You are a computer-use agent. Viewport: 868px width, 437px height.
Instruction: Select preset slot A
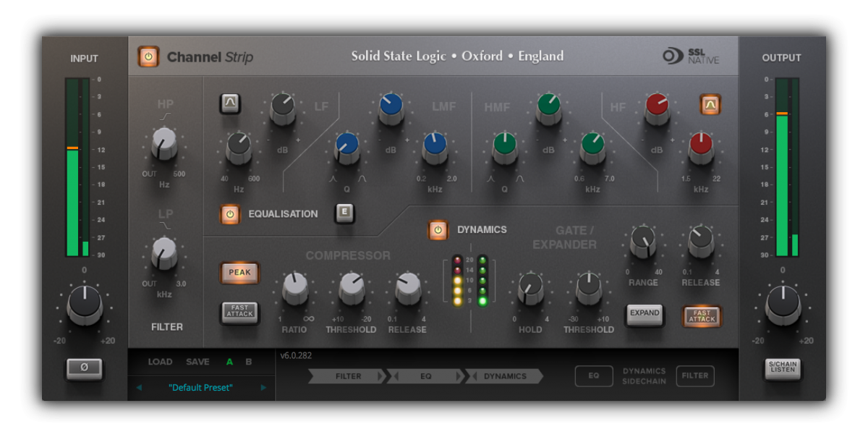pyautogui.click(x=229, y=362)
